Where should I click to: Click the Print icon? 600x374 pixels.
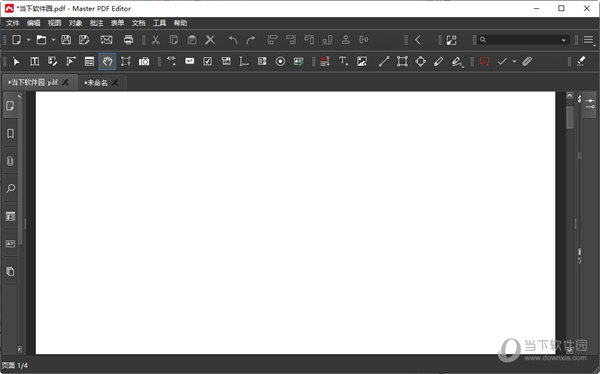pos(129,40)
